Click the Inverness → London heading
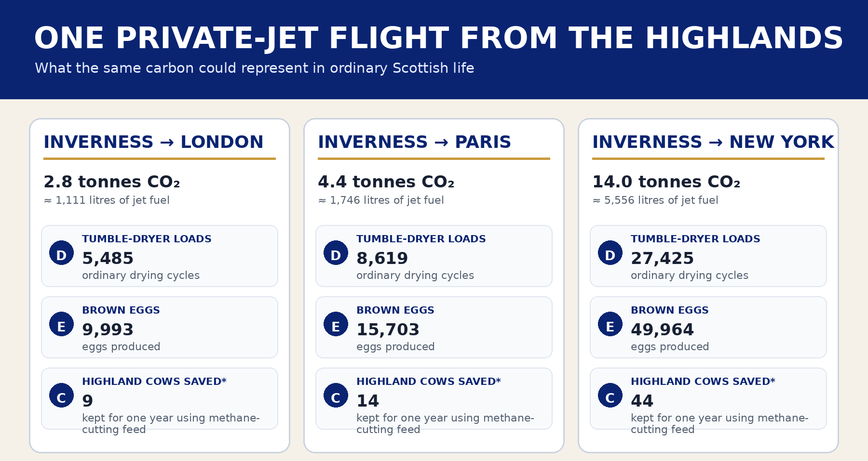Viewport: 868px width, 461px height. [x=153, y=142]
